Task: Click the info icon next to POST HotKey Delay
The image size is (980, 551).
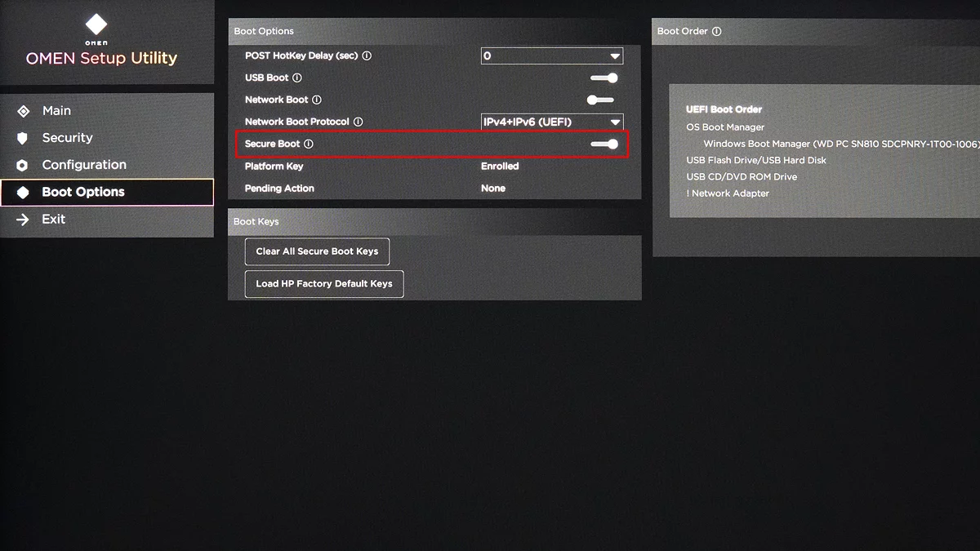Action: pos(367,56)
